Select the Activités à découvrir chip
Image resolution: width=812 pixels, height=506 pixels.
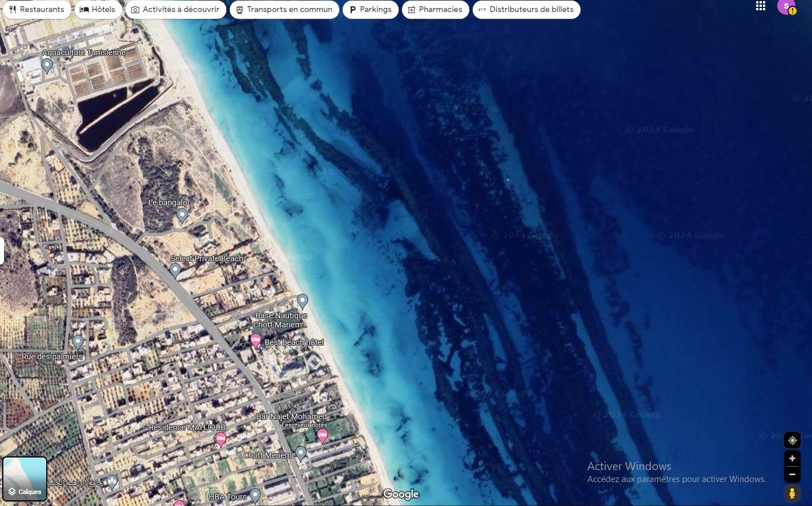176,10
